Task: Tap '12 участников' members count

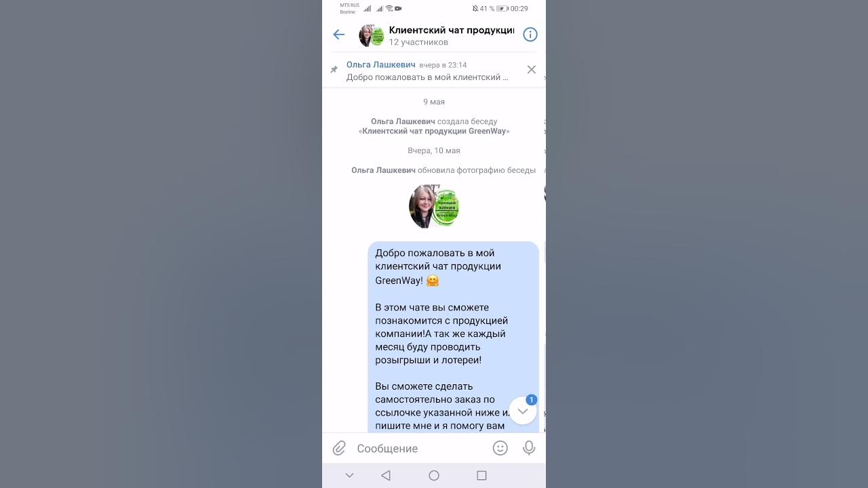Action: [418, 43]
